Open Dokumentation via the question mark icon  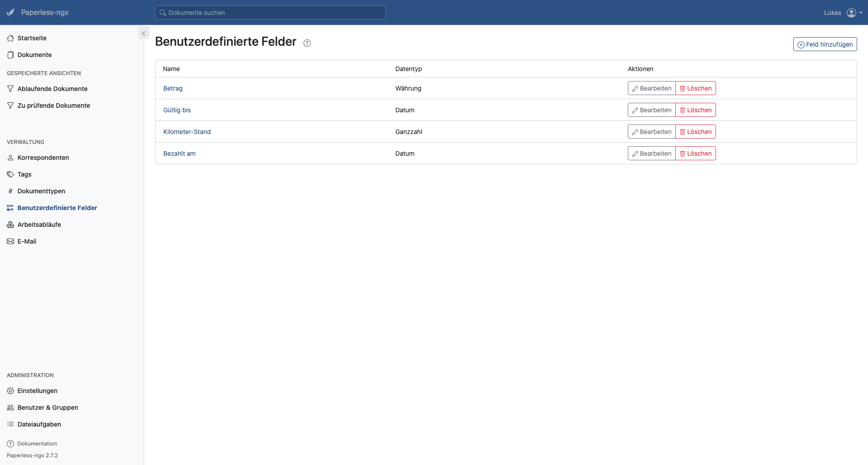10,443
